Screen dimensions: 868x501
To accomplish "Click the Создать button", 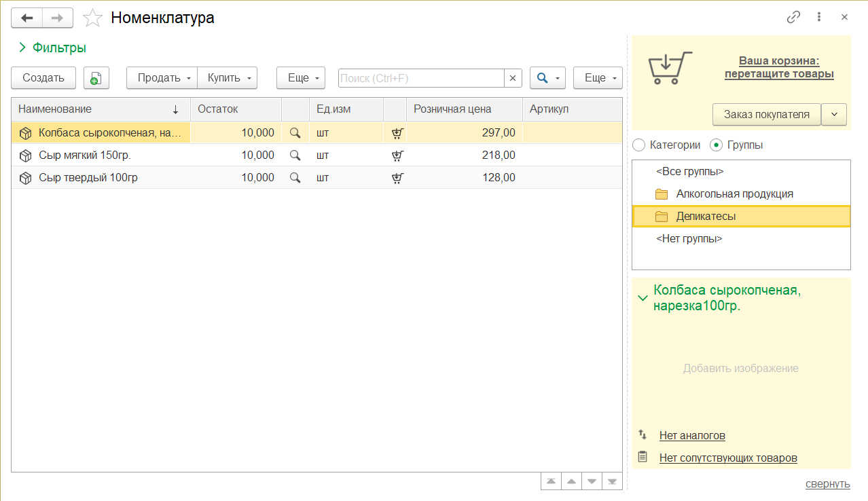I will [43, 78].
